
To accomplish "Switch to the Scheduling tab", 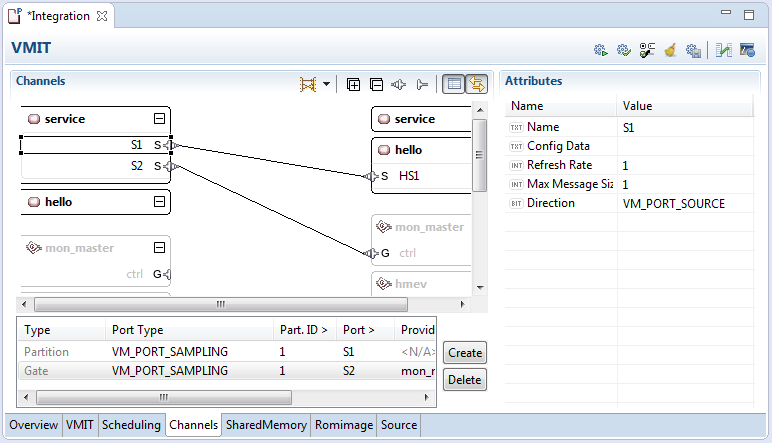I will (x=131, y=425).
